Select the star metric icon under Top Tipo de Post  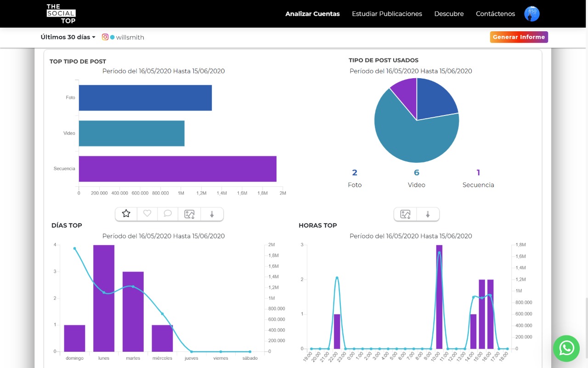(x=126, y=214)
